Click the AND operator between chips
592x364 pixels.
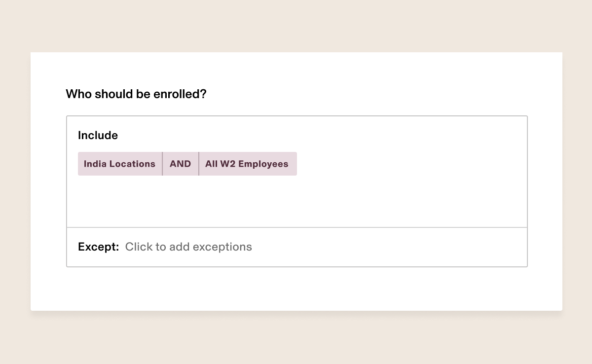coord(180,164)
